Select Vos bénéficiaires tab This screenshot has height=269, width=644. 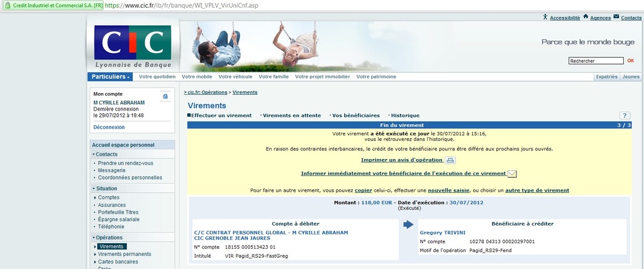coord(356,116)
